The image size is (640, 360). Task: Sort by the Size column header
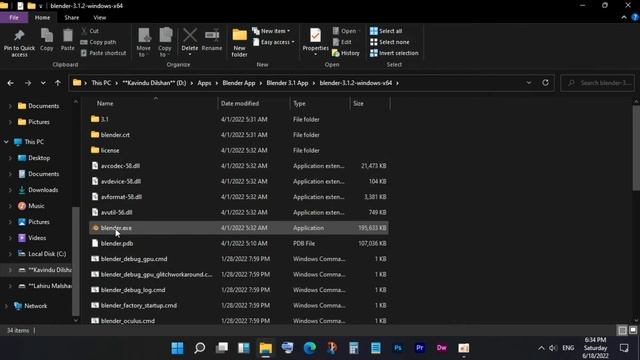pyautogui.click(x=358, y=104)
